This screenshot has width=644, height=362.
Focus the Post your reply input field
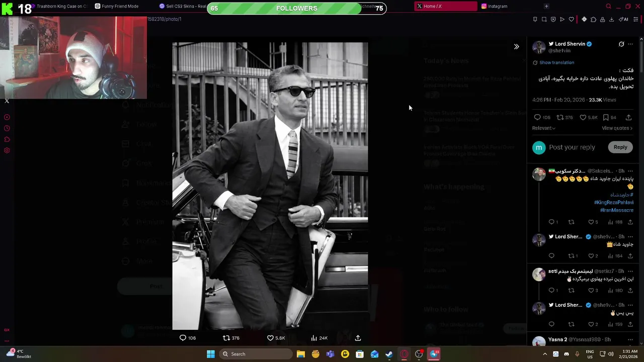(x=572, y=147)
